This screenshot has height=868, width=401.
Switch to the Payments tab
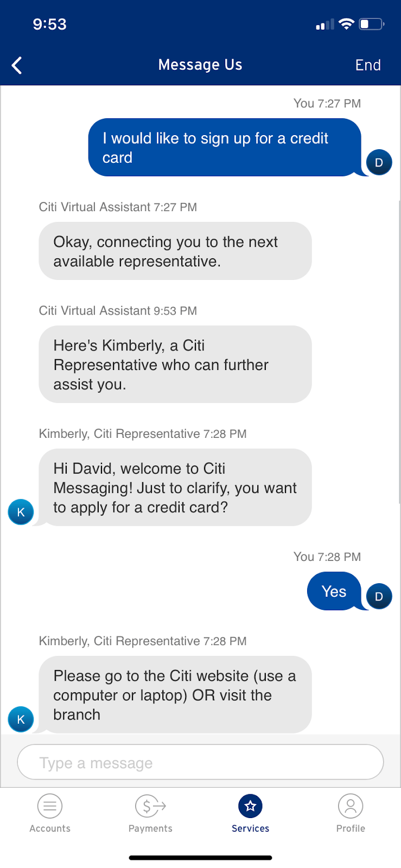(x=150, y=813)
